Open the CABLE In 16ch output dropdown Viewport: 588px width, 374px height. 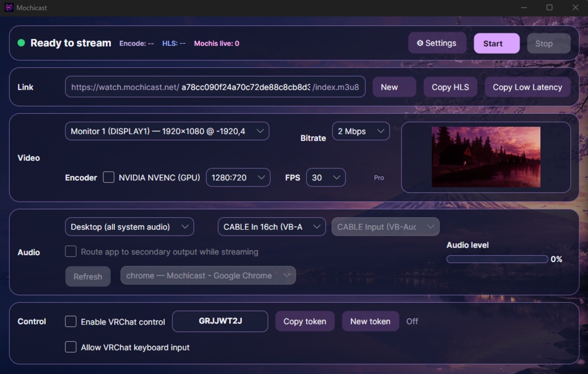272,226
